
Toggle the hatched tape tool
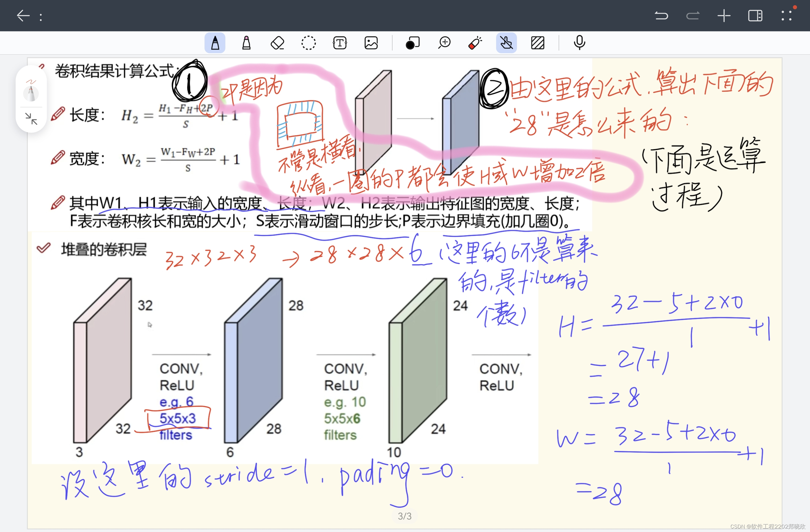[x=537, y=43]
